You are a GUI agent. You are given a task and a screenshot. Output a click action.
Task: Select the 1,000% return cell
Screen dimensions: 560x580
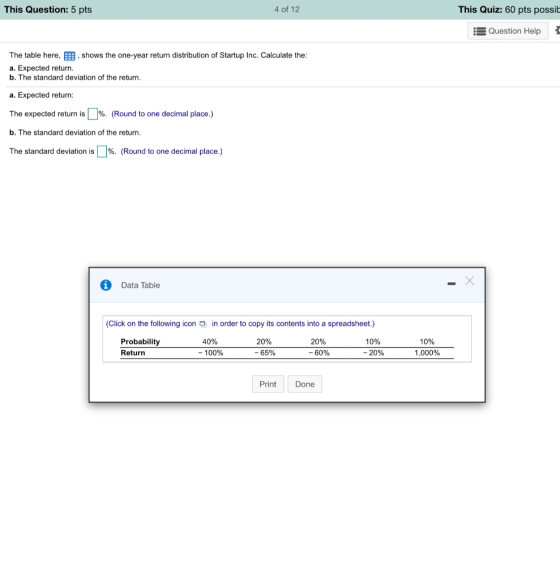[427, 353]
